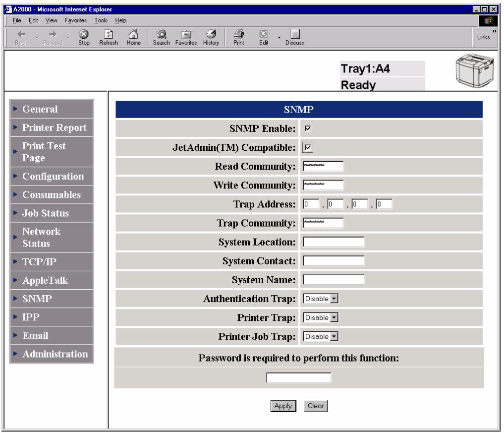This screenshot has width=504, height=433.
Task: Click the Apply button
Action: point(283,406)
